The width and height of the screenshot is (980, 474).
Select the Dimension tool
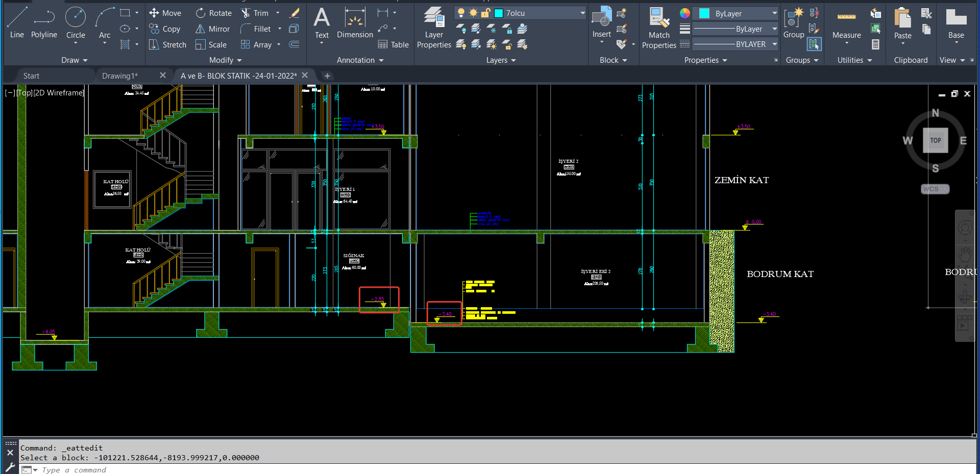(x=355, y=23)
